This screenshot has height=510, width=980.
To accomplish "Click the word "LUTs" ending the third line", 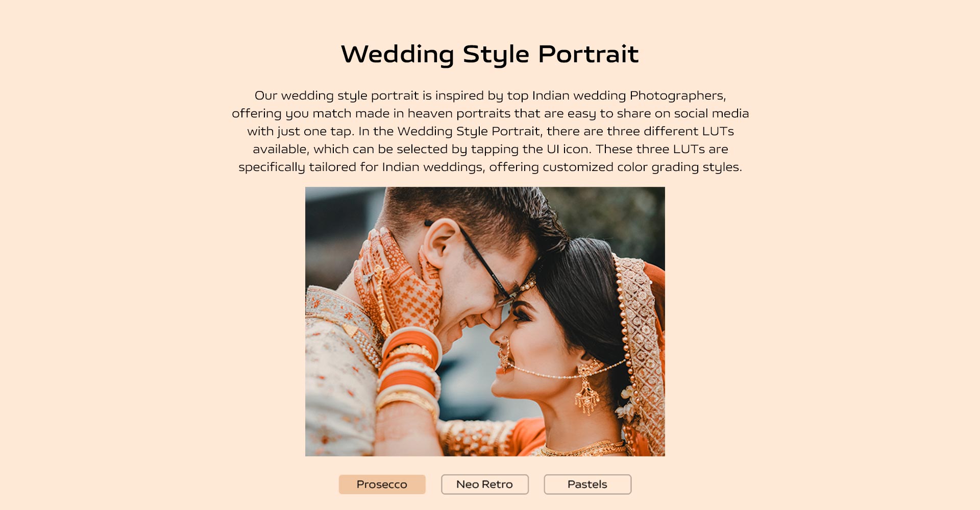I will tap(718, 131).
